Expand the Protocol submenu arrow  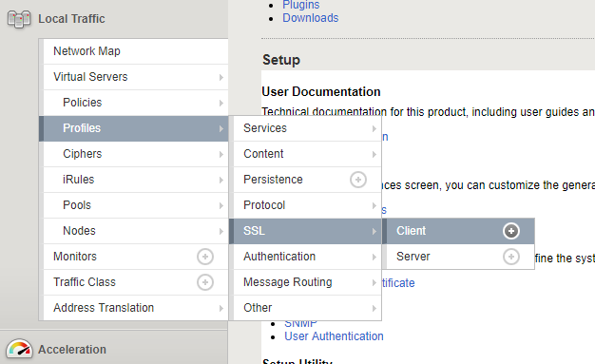[374, 205]
